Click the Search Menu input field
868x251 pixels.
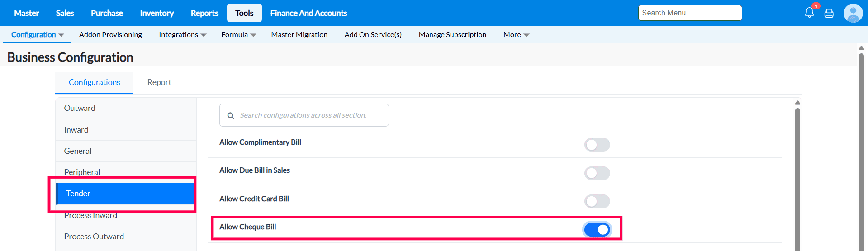[690, 13]
